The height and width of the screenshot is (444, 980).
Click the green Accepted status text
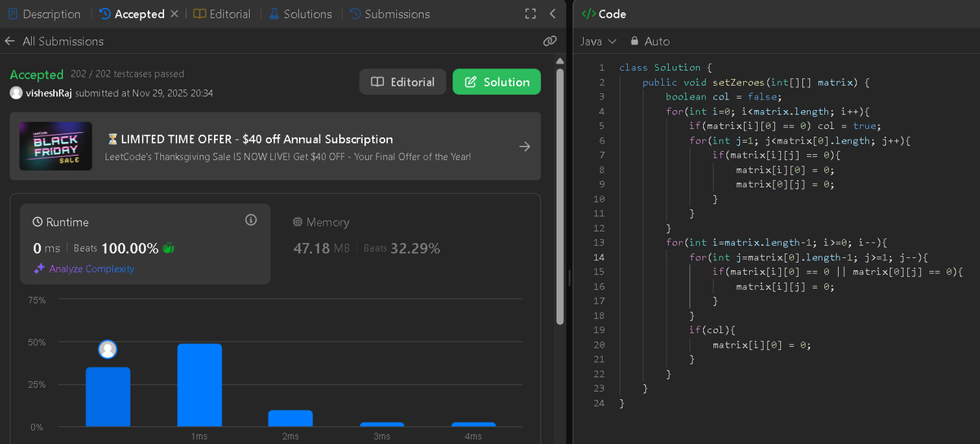click(37, 74)
